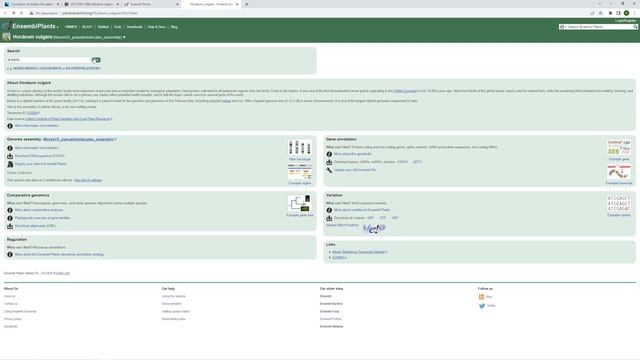Click the browser forward arrow button
The image size is (640, 360).
[x=13, y=13]
